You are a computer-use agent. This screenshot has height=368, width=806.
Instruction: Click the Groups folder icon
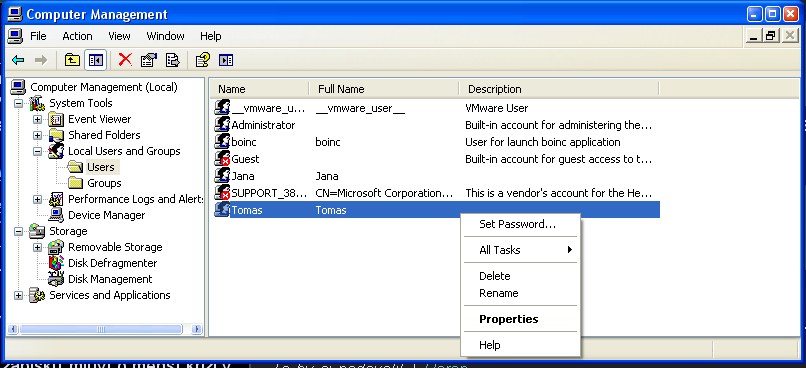(76, 183)
